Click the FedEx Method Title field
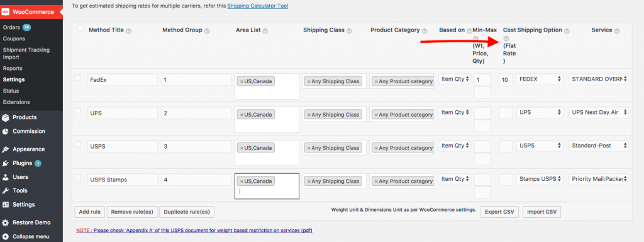644x242 pixels. [x=123, y=80]
